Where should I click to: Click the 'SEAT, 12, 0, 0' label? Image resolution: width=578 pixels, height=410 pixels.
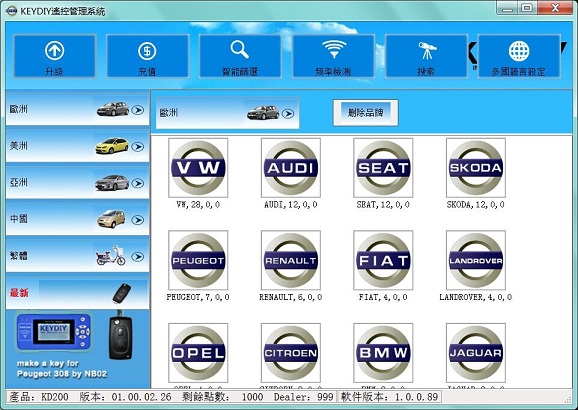coord(383,205)
